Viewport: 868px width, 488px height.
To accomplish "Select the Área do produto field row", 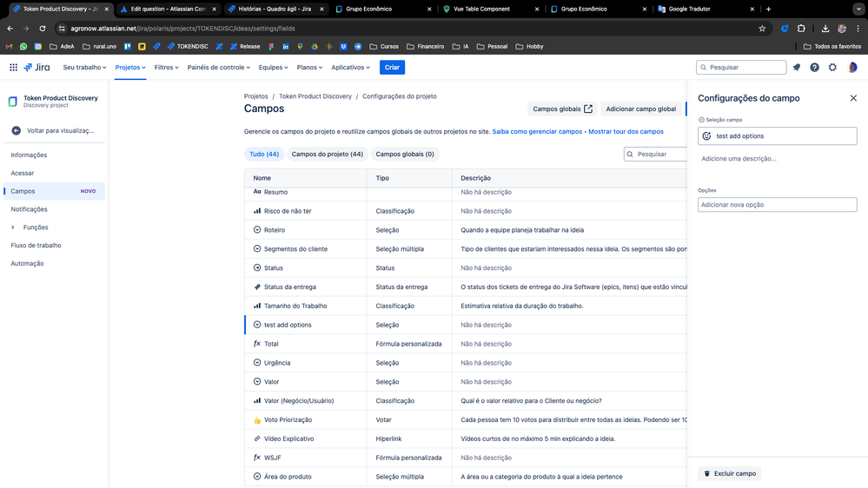I will [466, 477].
